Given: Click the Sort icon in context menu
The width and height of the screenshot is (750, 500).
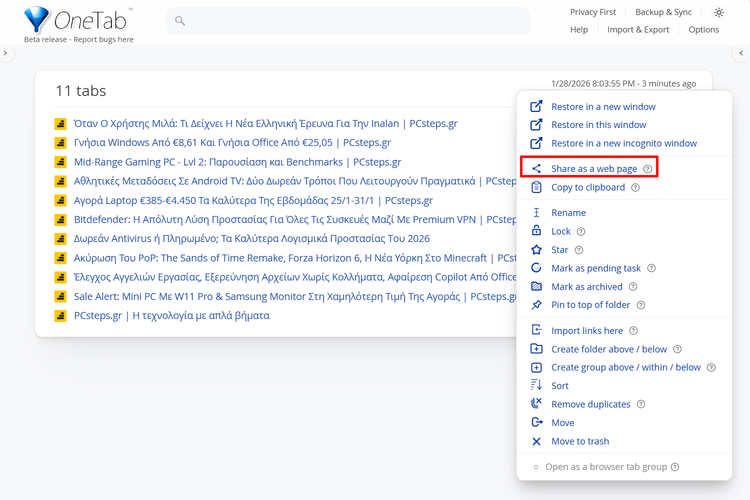Looking at the screenshot, I should point(536,385).
